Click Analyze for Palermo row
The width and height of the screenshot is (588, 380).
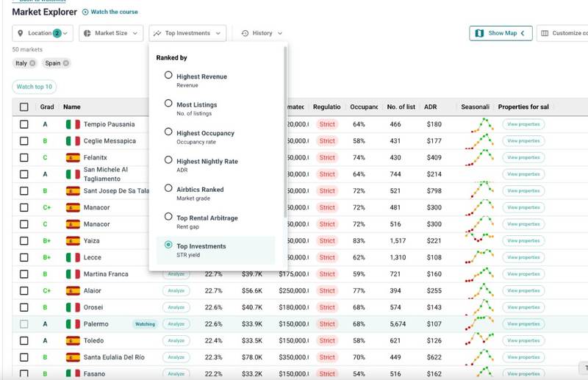176,323
